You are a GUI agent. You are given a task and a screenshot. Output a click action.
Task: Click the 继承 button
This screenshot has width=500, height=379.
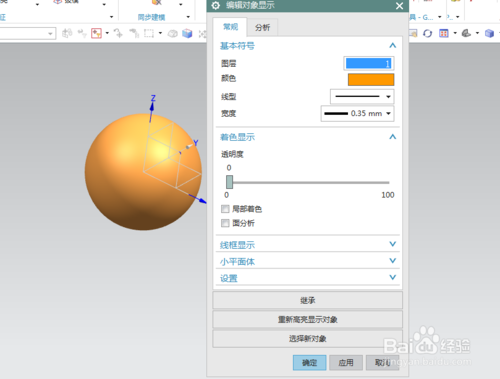click(308, 300)
